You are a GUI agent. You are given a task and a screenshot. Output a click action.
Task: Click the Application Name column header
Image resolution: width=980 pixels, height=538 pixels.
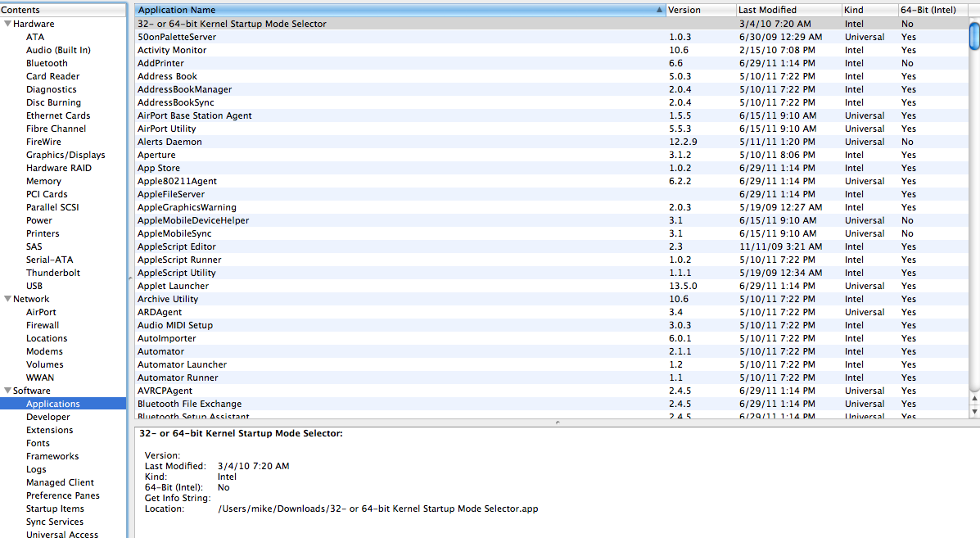(400, 10)
